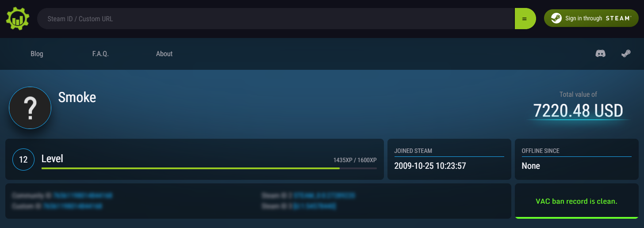Click the Smoke profile name
Screen dimensions: 644x228
[77, 97]
